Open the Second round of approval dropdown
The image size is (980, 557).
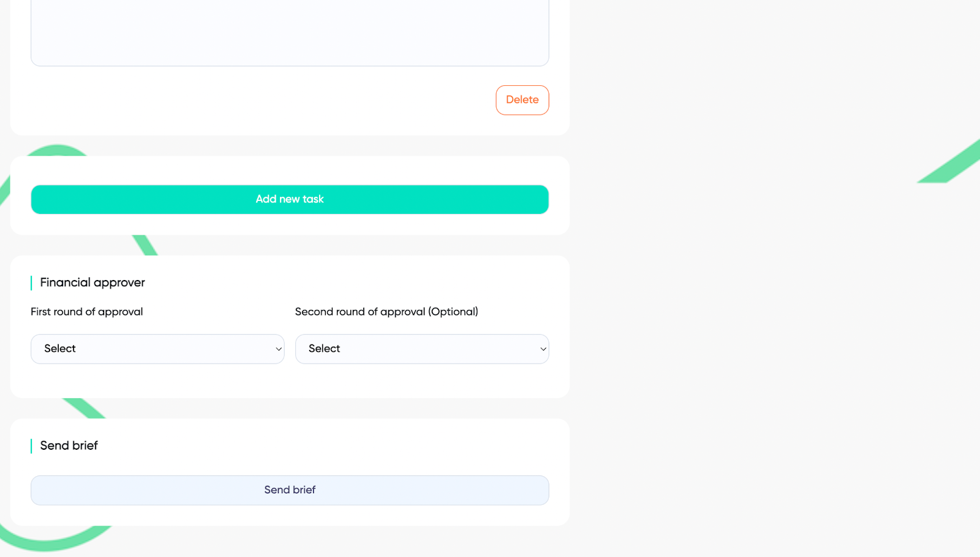(422, 349)
